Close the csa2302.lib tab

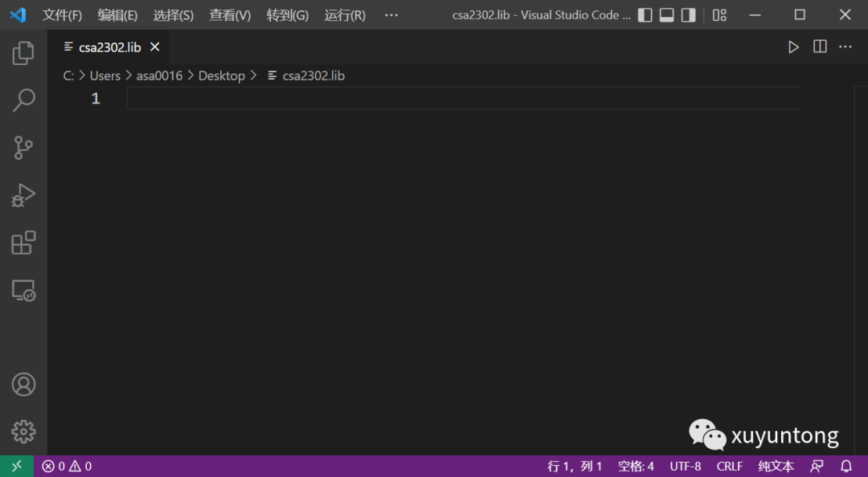[155, 47]
